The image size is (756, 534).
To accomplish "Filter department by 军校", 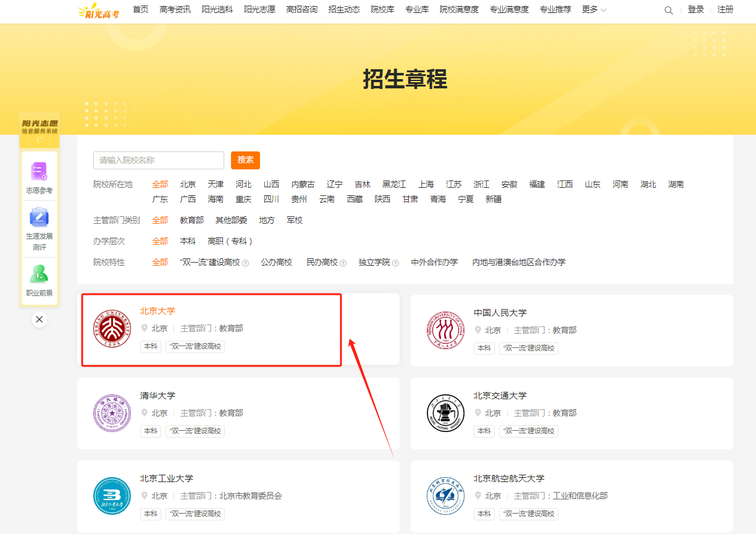I will 295,220.
